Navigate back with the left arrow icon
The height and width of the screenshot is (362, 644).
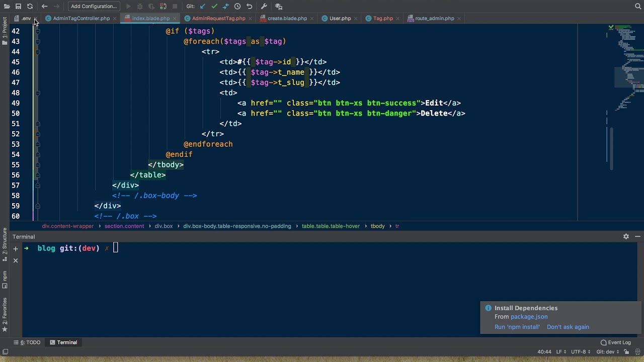pos(44,6)
